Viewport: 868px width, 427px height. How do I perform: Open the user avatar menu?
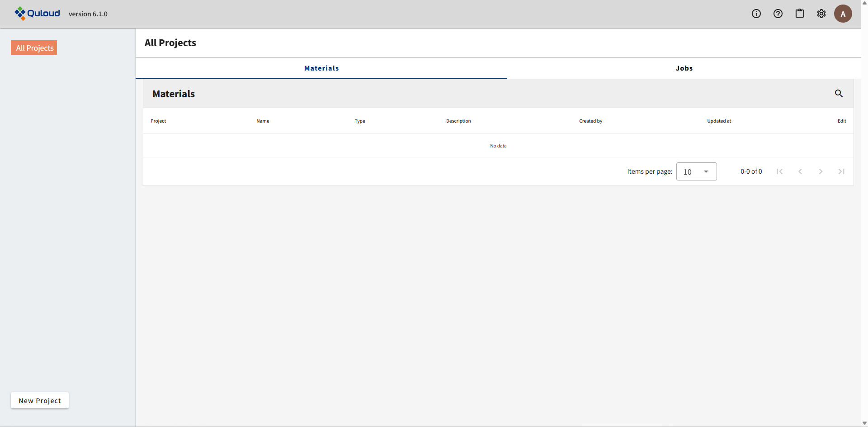click(x=843, y=14)
